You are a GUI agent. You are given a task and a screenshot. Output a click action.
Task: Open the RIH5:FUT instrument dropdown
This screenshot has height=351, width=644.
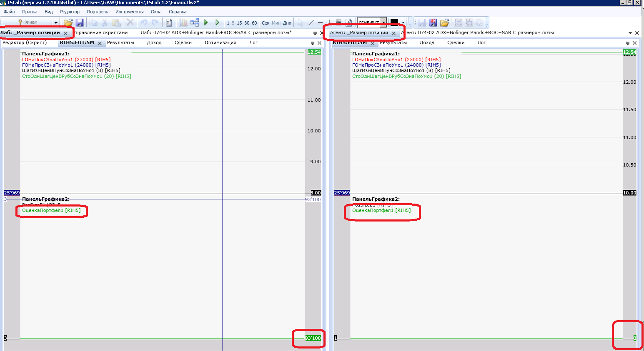(384, 22)
